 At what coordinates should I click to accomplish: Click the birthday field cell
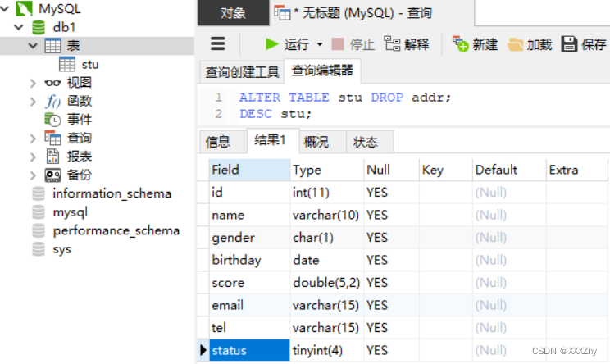[x=249, y=260]
